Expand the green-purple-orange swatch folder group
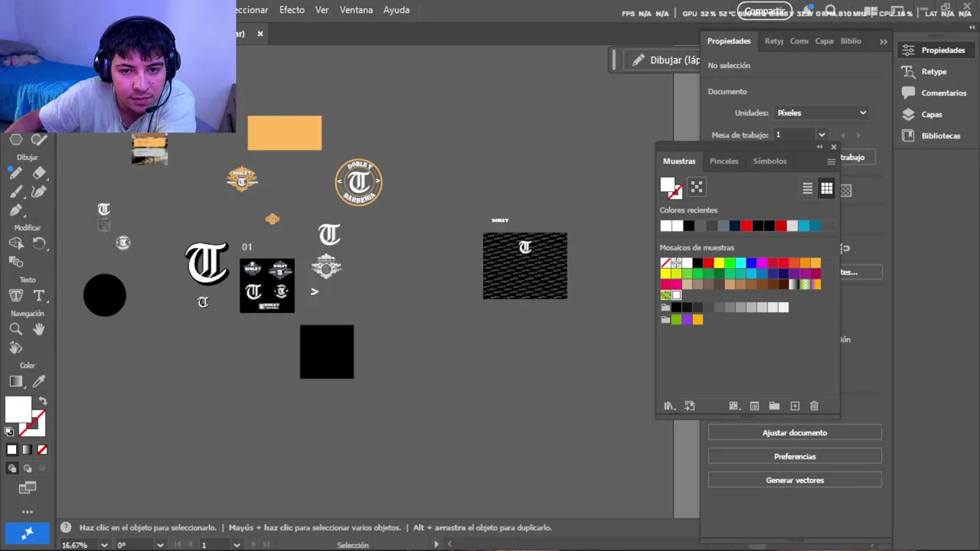Image resolution: width=980 pixels, height=551 pixels. [x=665, y=320]
